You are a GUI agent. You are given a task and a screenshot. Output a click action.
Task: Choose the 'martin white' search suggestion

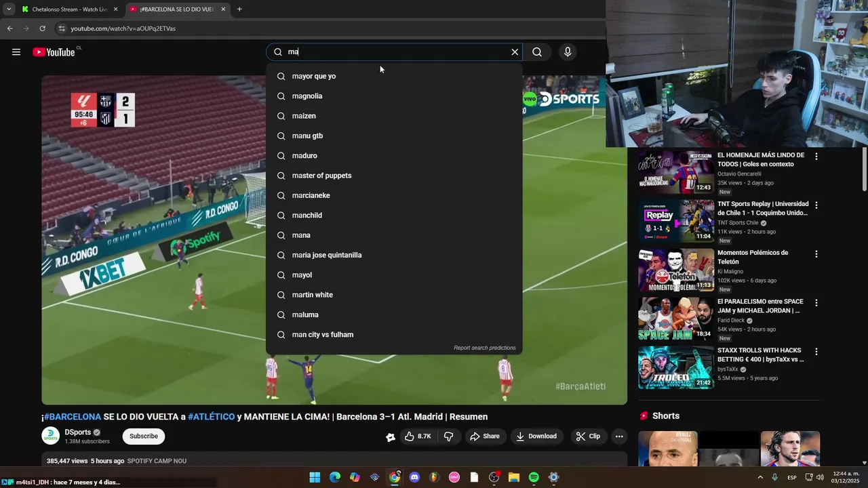pos(394,295)
